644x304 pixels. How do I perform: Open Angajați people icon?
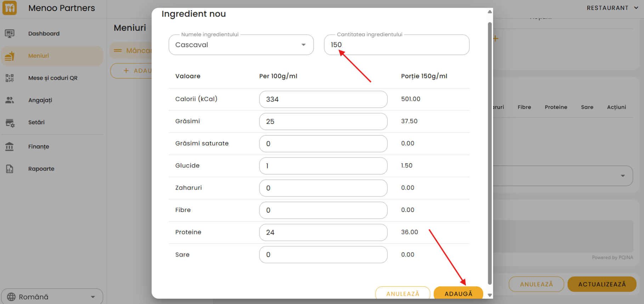10,100
